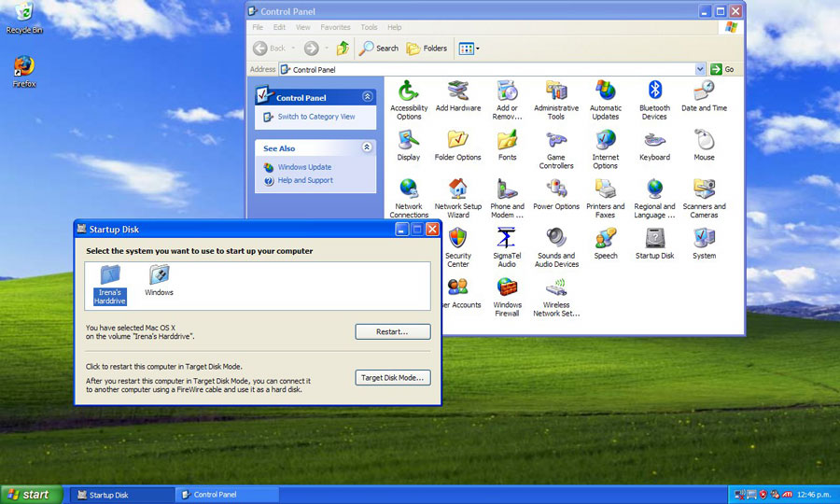Image resolution: width=840 pixels, height=504 pixels.
Task: Open Automatic Updates icon
Action: click(x=606, y=100)
